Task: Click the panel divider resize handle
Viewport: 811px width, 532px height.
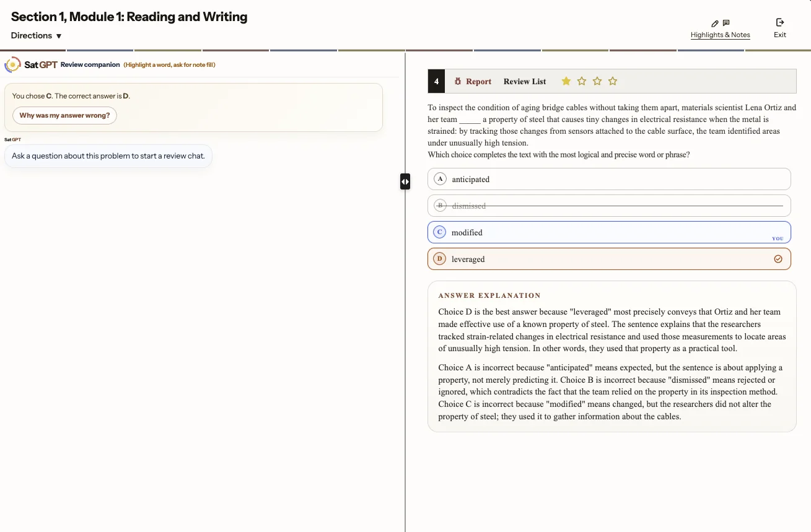Action: point(405,181)
